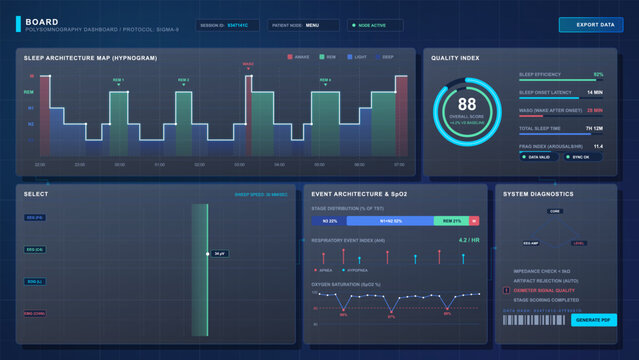Click the Node Active status indicator
Viewport: 639px width, 360px height.
tap(375, 25)
